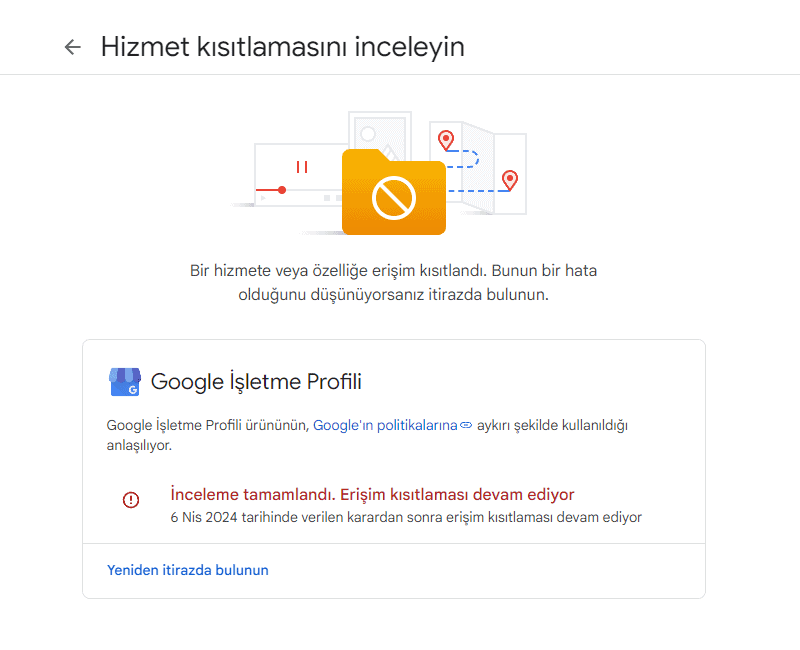Image resolution: width=800 pixels, height=650 pixels.
Task: Click the back arrow to return
Action: pyautogui.click(x=71, y=46)
